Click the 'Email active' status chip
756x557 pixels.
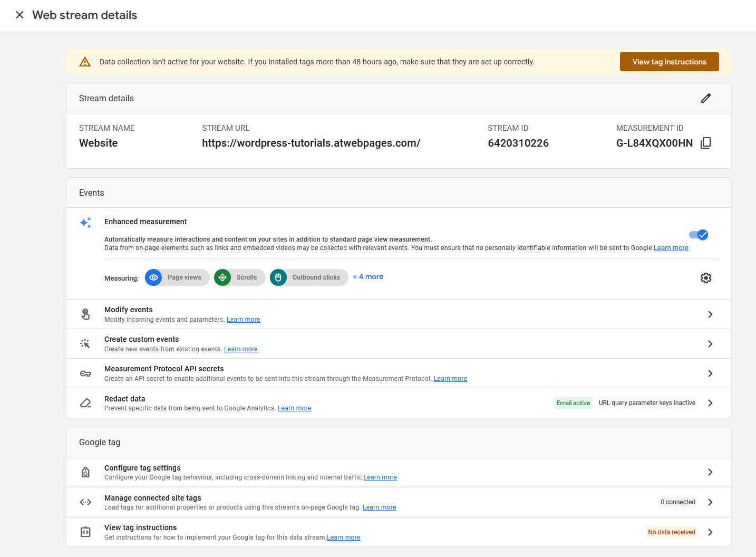pyautogui.click(x=573, y=402)
